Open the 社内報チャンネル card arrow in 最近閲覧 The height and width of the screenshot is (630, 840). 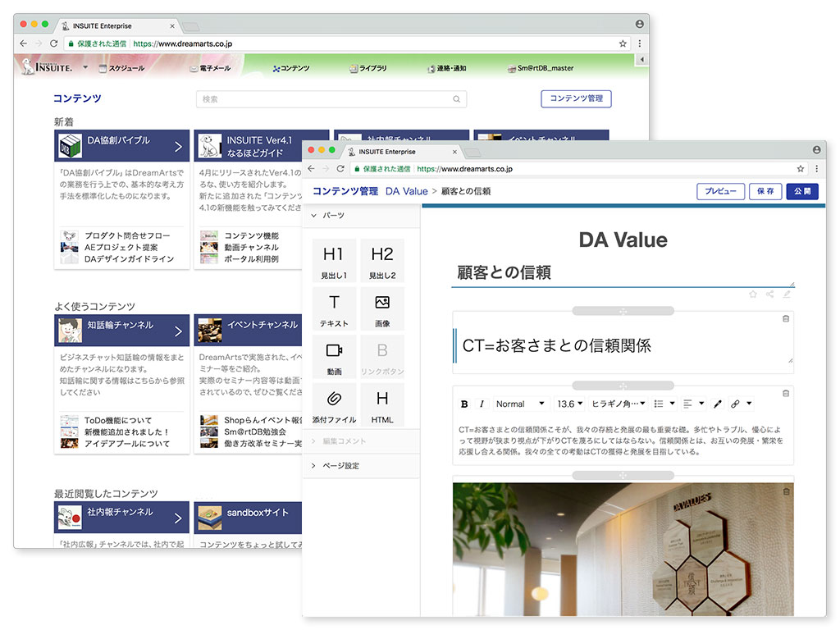[178, 518]
